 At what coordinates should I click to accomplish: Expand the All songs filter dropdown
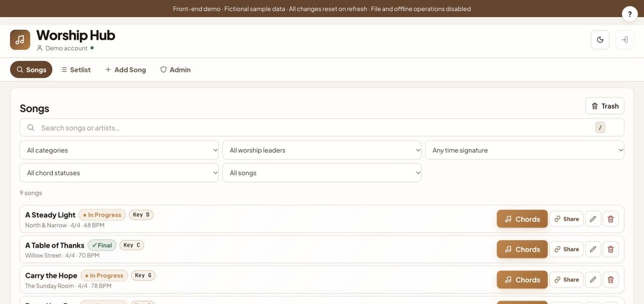coord(322,173)
